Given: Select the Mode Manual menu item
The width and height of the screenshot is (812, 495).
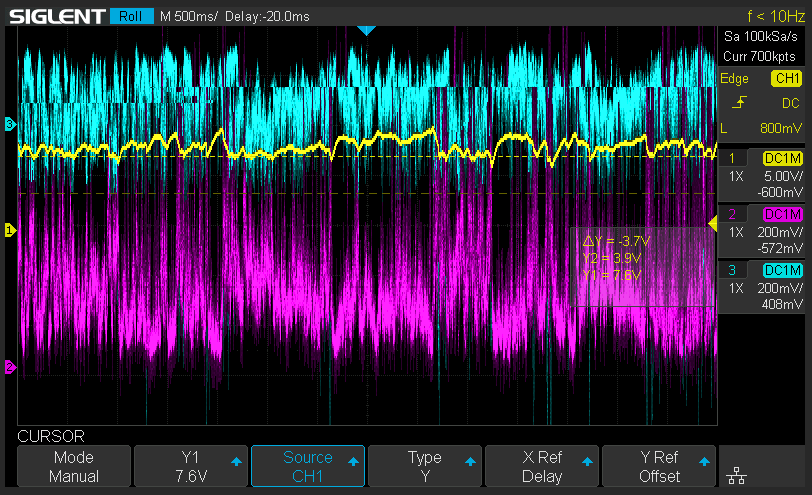Looking at the screenshot, I should click(74, 466).
